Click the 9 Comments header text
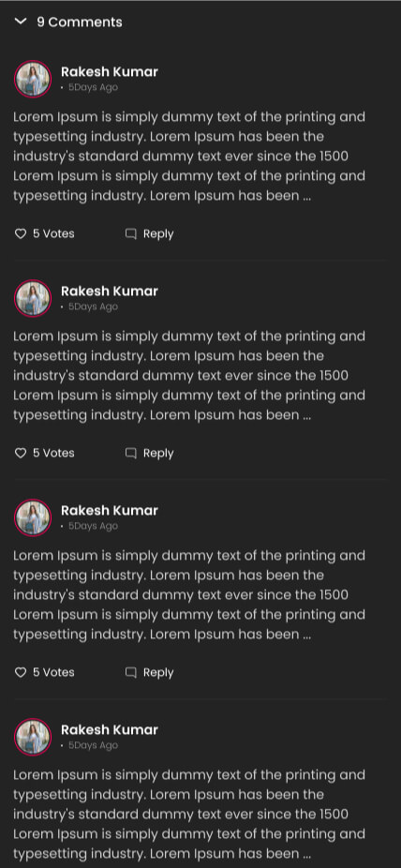 (80, 22)
